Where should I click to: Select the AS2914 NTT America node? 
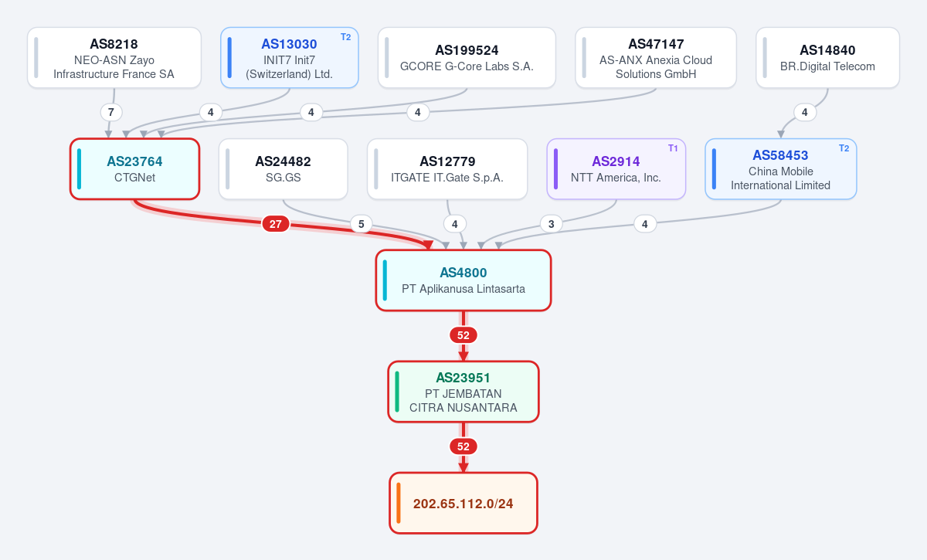tap(616, 169)
